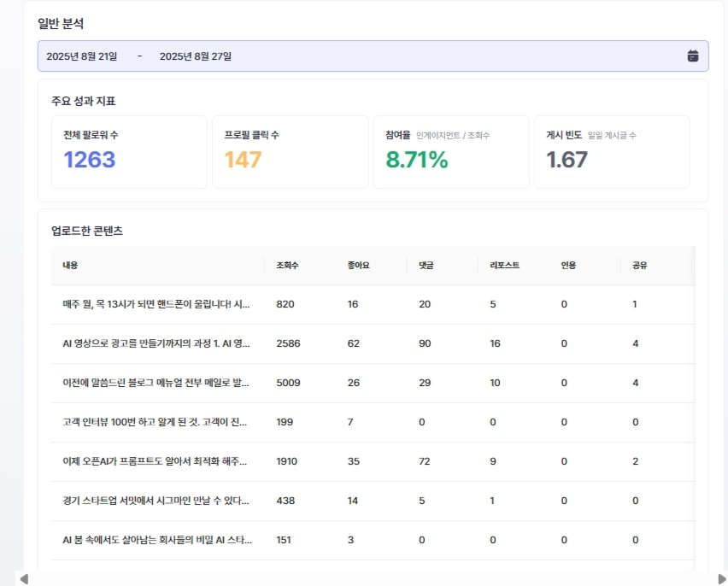The height and width of the screenshot is (586, 728).
Task: Click comments value 20 in the 820-view row
Action: (x=425, y=304)
